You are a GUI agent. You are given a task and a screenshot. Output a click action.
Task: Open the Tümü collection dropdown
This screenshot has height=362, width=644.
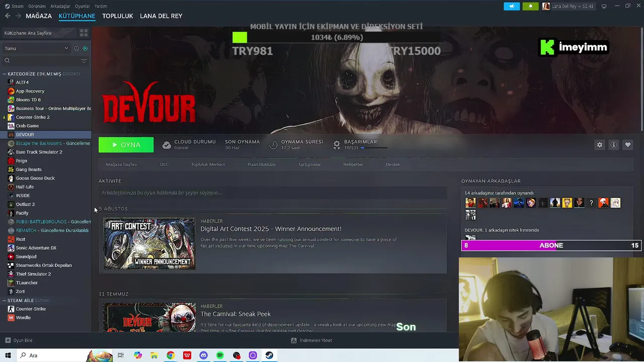[x=36, y=48]
